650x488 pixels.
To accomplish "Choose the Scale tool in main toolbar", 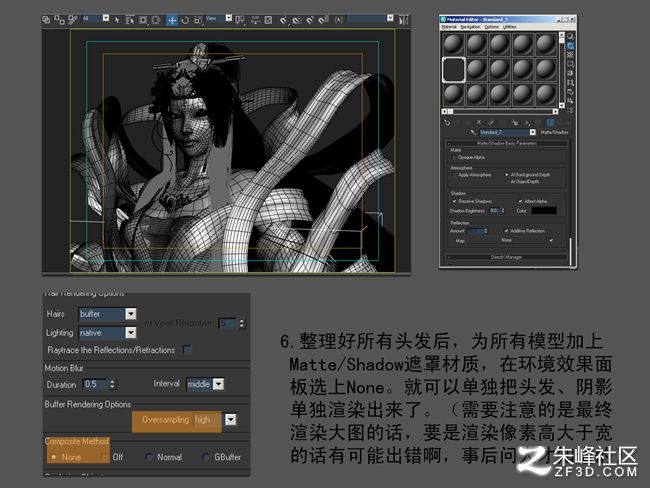I will pyautogui.click(x=198, y=20).
